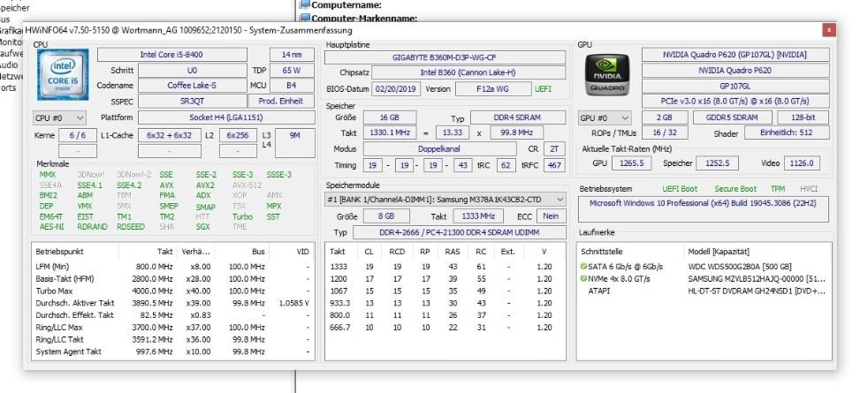Click the 1330.1 MHz memory clock field
The width and height of the screenshot is (868, 393).
pos(390,132)
